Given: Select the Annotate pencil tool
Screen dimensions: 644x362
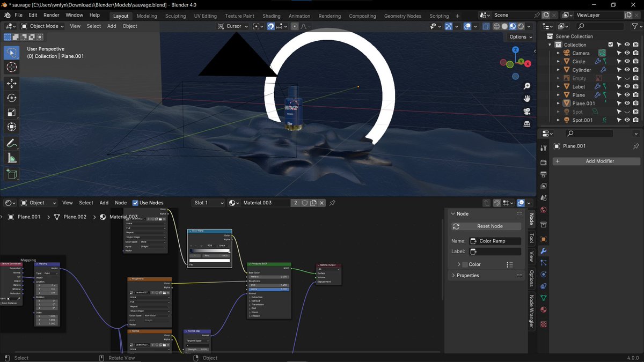Looking at the screenshot, I should click(x=12, y=143).
